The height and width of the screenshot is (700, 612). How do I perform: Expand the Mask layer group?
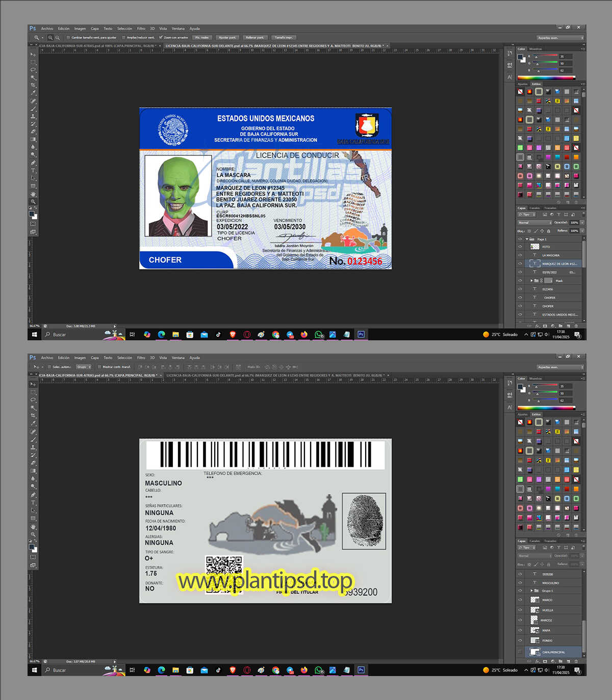pyautogui.click(x=531, y=281)
